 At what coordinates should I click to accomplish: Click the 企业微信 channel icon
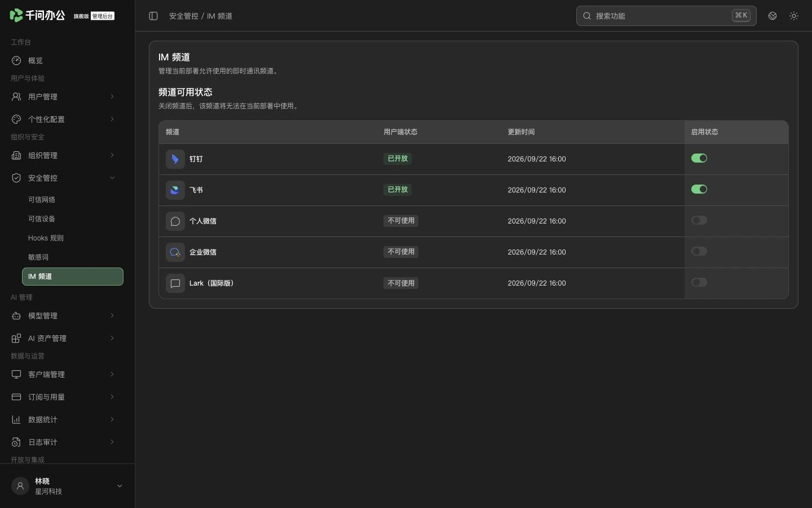[175, 252]
